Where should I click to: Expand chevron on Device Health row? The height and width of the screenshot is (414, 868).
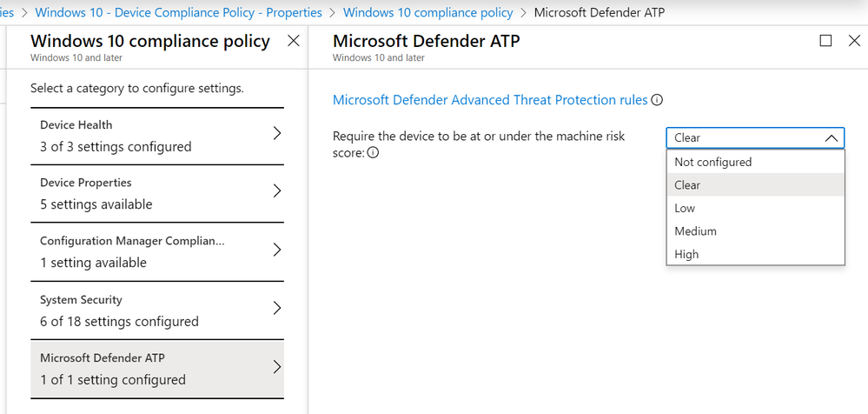coord(277,134)
